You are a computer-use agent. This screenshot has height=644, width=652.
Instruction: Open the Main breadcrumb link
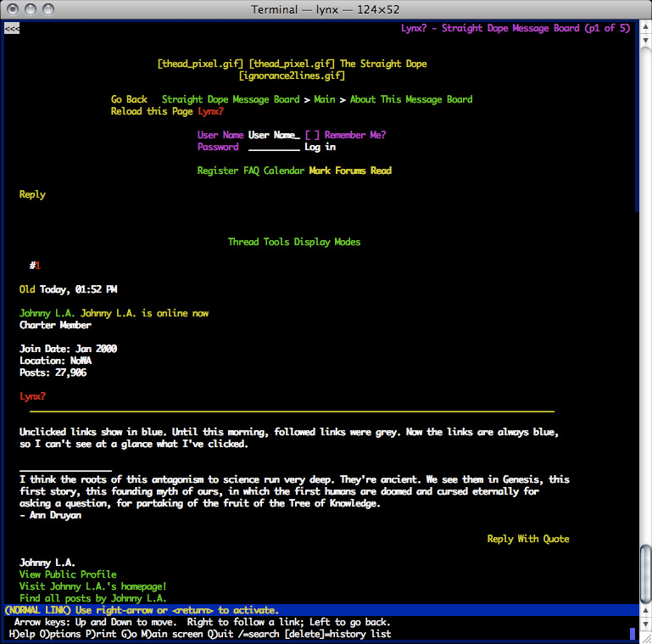pos(325,99)
